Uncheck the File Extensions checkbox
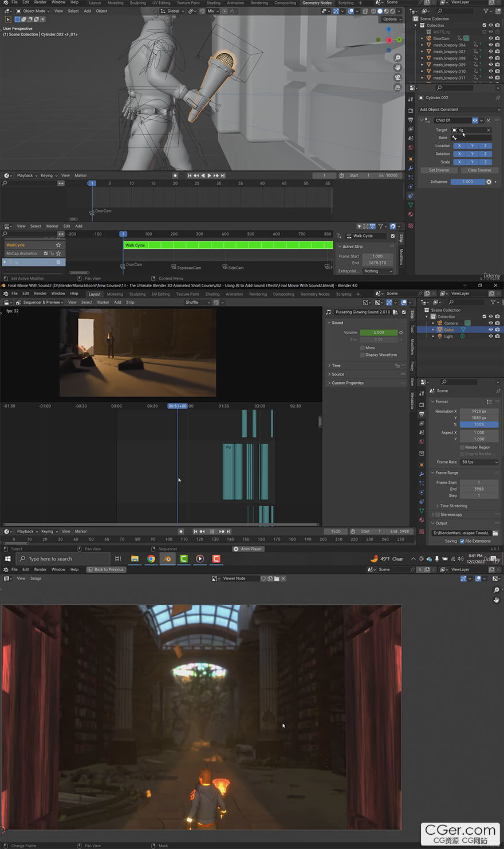504x849 pixels. tap(462, 541)
